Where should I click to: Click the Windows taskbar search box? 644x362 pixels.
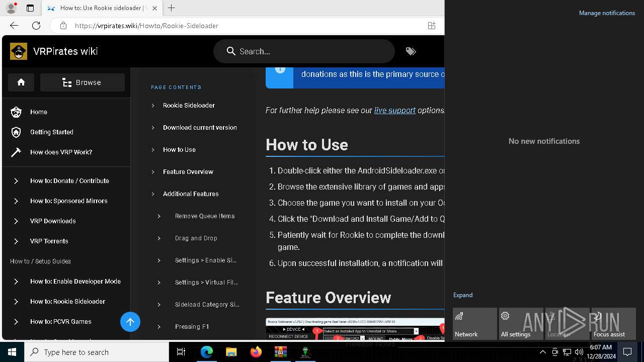(97, 352)
